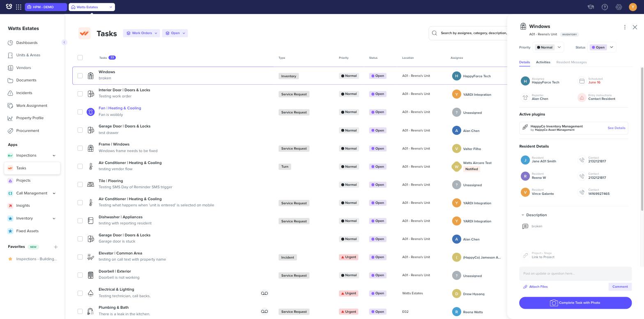Expand the Inventory sidebar chevron

click(54, 218)
